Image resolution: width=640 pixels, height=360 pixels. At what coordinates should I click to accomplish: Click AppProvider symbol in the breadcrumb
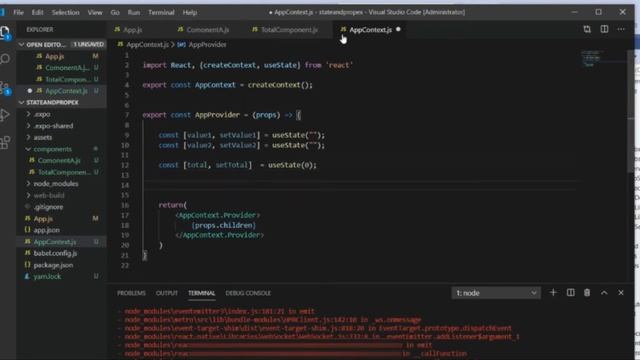[x=207, y=44]
